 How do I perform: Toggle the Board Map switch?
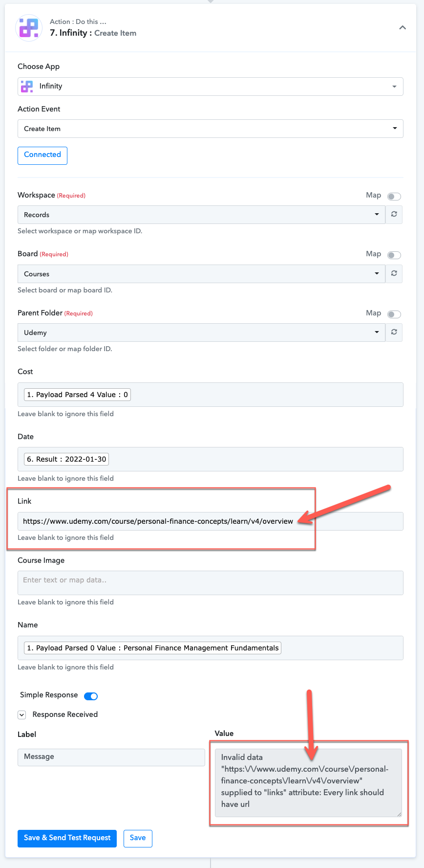(x=394, y=255)
